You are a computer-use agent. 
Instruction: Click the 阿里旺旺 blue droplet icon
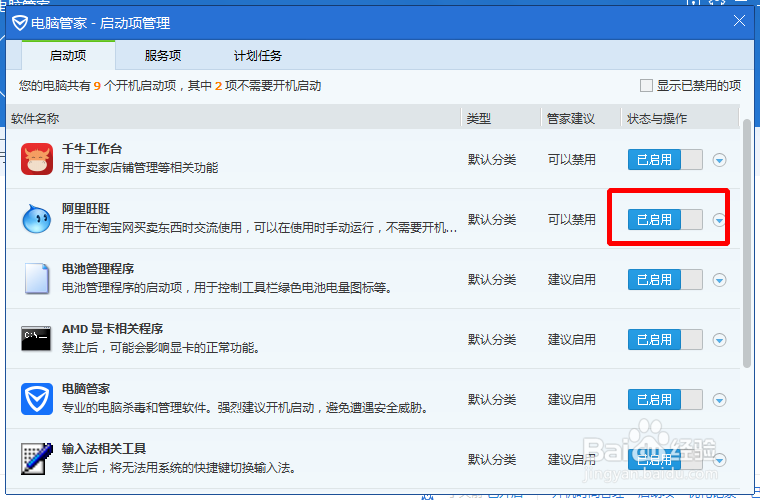tap(37, 219)
